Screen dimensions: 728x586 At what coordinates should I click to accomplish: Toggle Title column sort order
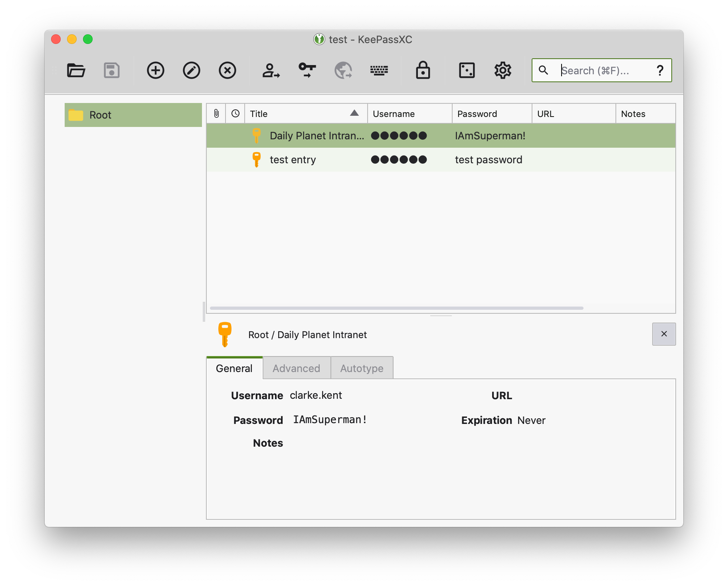[306, 113]
